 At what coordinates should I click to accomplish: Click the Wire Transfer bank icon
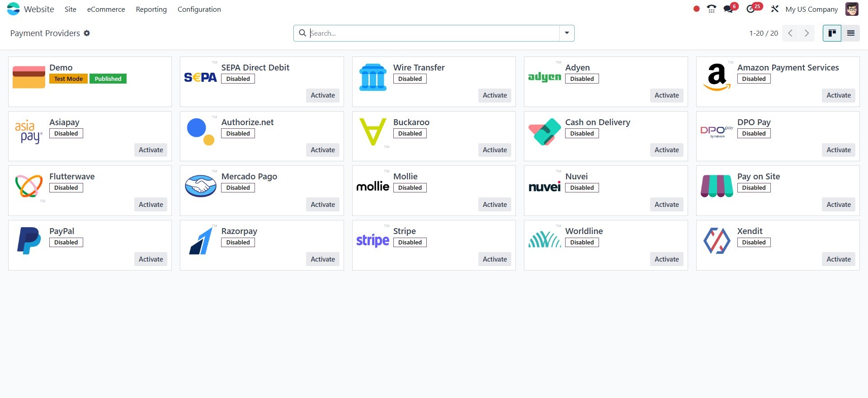coord(373,77)
